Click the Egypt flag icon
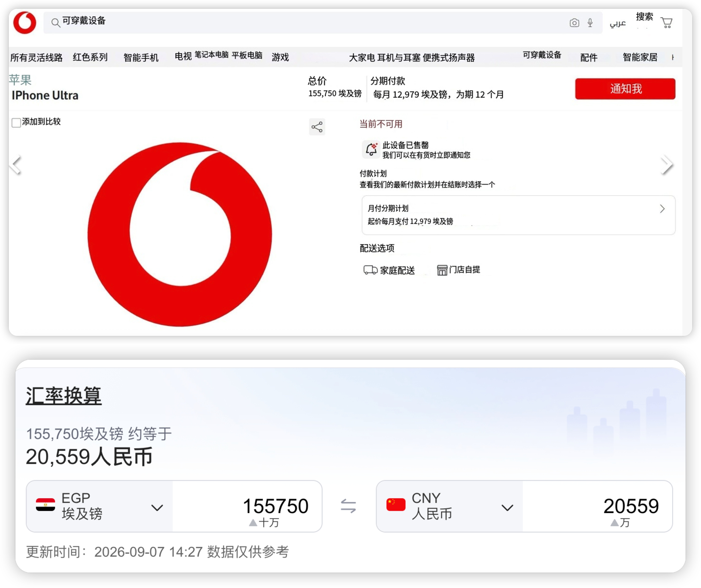The image size is (701, 588). coord(45,505)
